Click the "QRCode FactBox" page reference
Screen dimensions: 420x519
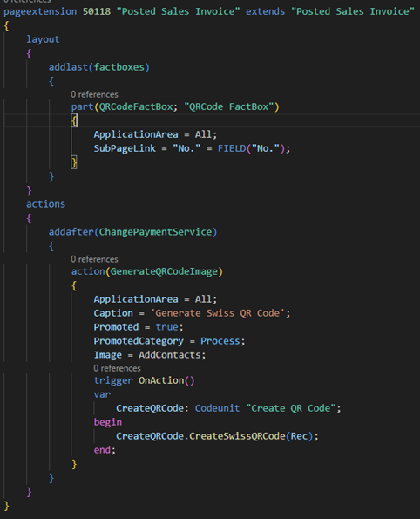[x=229, y=106]
